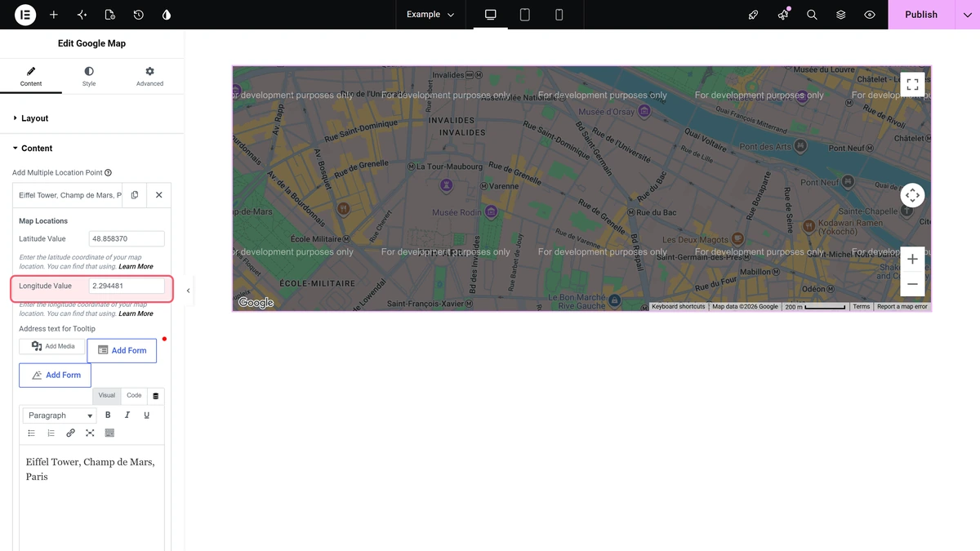Open Keyboard shortcuts on map
This screenshot has height=551, width=980.
pyautogui.click(x=678, y=307)
